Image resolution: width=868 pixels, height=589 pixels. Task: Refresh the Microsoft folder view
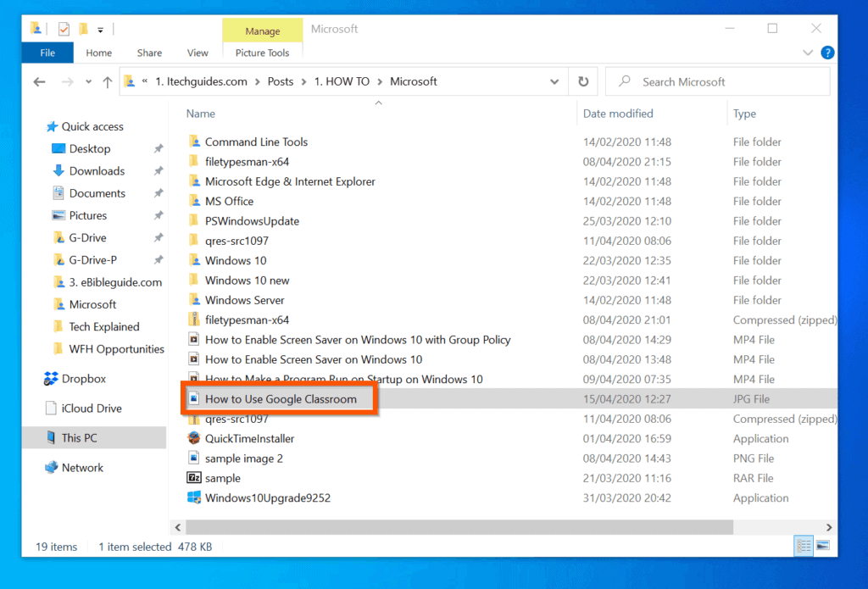(584, 81)
